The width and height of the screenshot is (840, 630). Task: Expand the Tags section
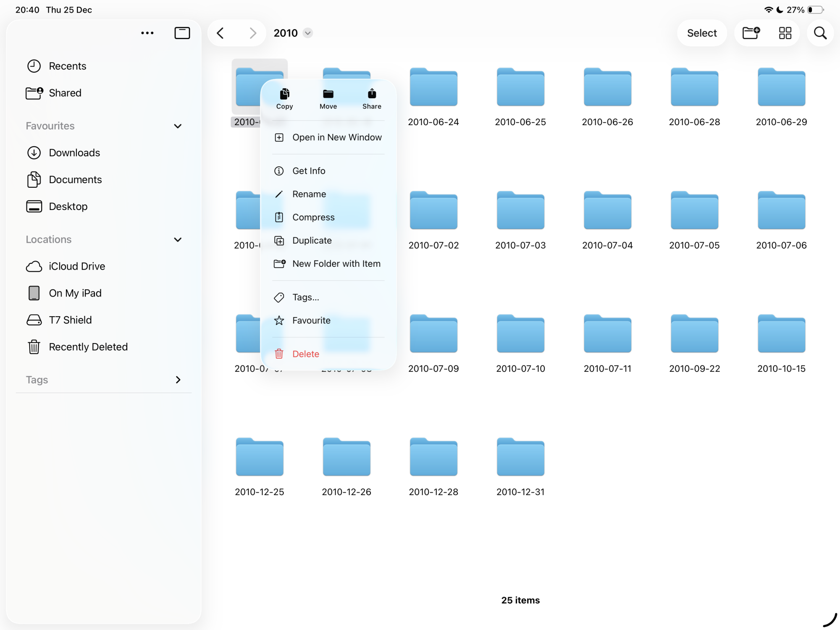[x=178, y=380]
